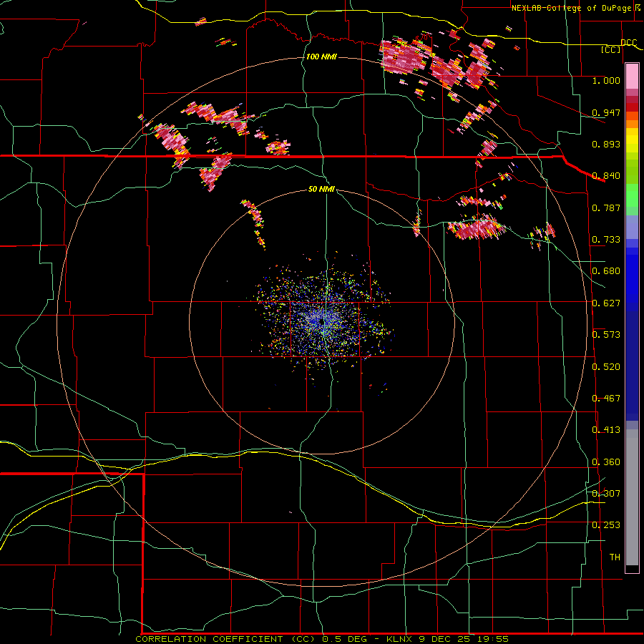Click the 0.893 scale value
Image resolution: width=644 pixels, height=644 pixels.
pyautogui.click(x=606, y=144)
